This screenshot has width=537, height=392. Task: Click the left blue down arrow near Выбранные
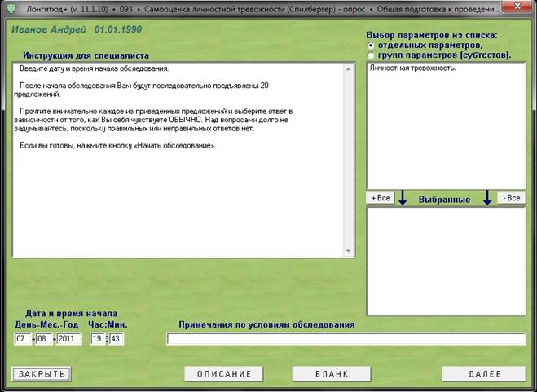[x=403, y=198]
